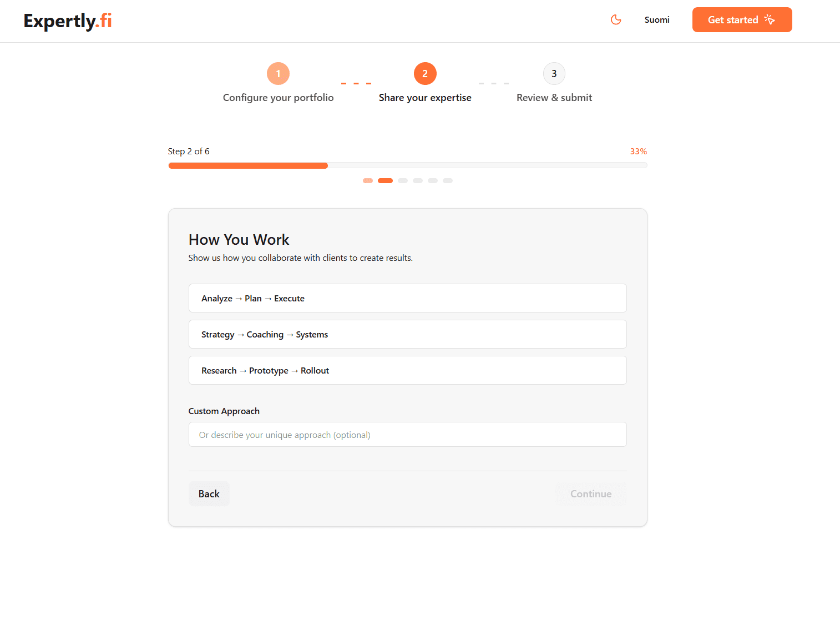Open the Configure your portfolio step

[278, 98]
